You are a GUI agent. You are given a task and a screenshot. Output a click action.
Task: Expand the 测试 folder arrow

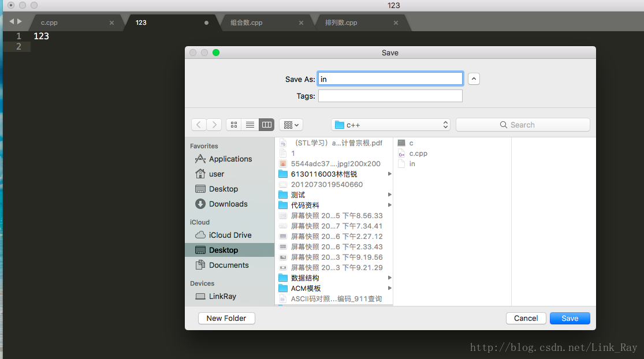tap(389, 195)
